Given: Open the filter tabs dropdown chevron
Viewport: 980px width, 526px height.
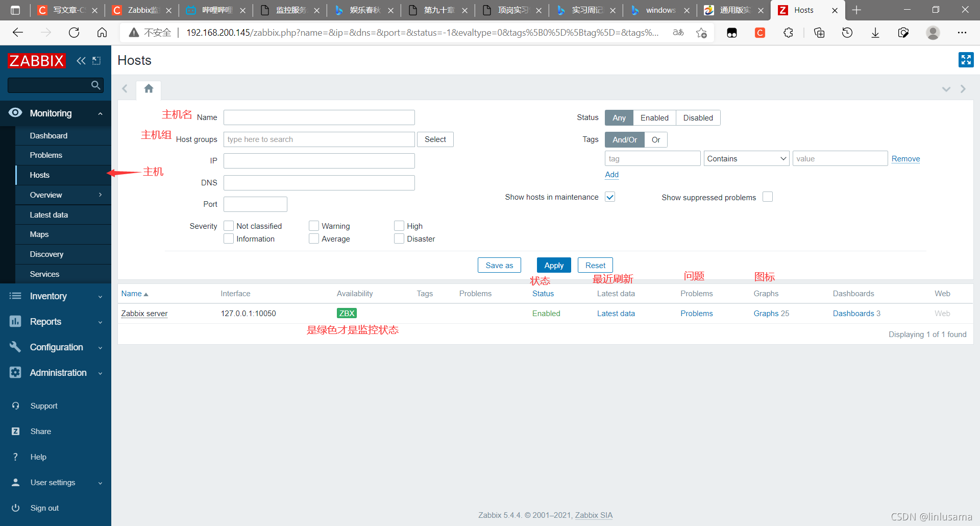Looking at the screenshot, I should click(x=946, y=89).
